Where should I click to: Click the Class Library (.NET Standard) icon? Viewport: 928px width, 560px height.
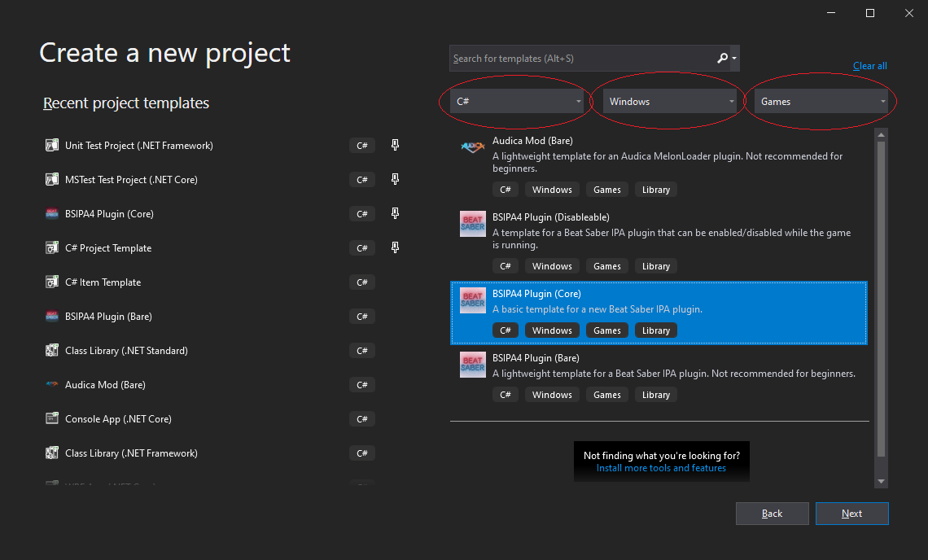coord(52,351)
